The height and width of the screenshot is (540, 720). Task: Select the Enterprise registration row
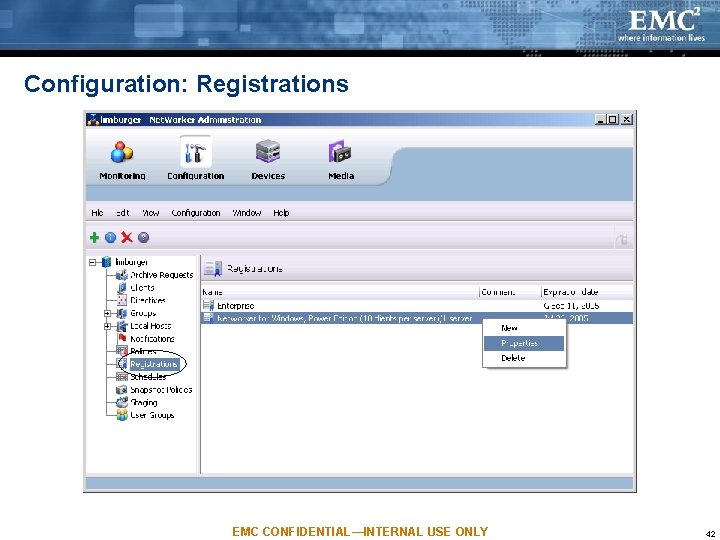417,305
